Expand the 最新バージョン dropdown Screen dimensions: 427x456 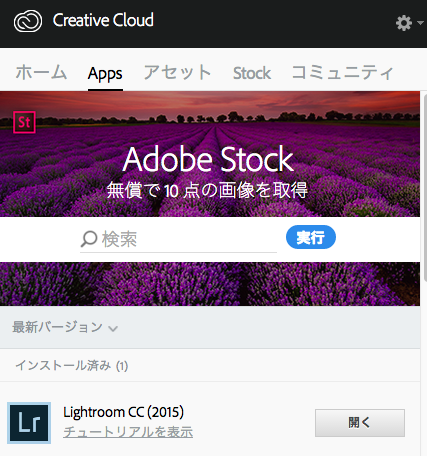[x=65, y=327]
